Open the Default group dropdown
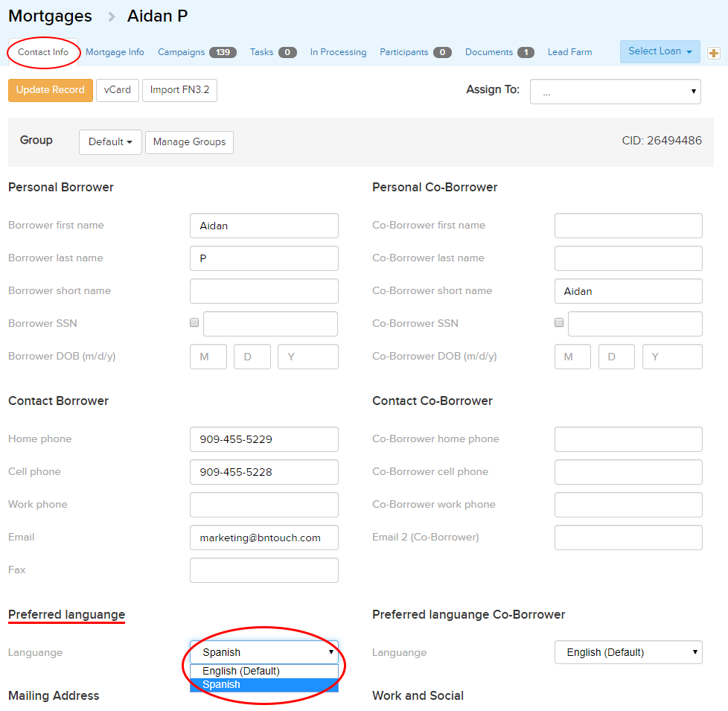Image resolution: width=728 pixels, height=711 pixels. [110, 142]
